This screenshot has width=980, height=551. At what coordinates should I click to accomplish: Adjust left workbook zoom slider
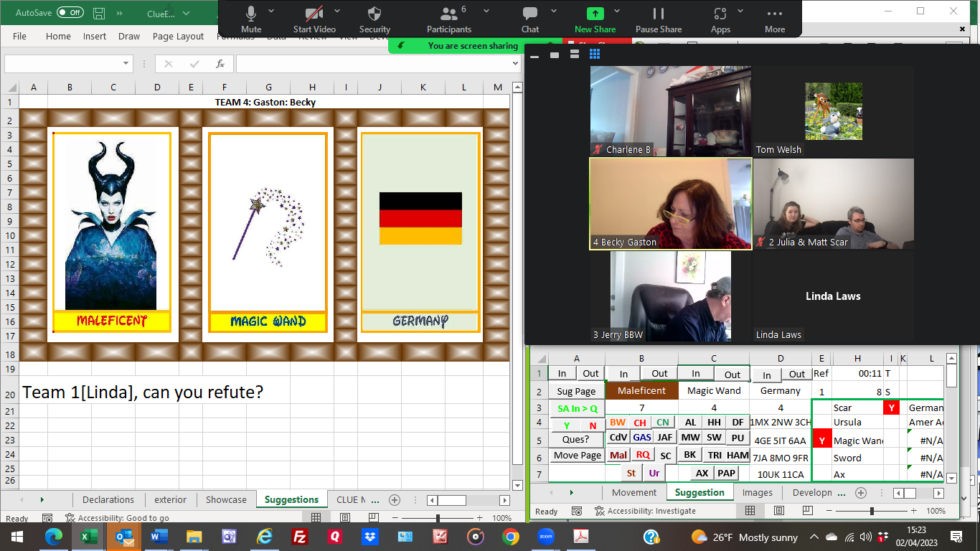(x=438, y=517)
